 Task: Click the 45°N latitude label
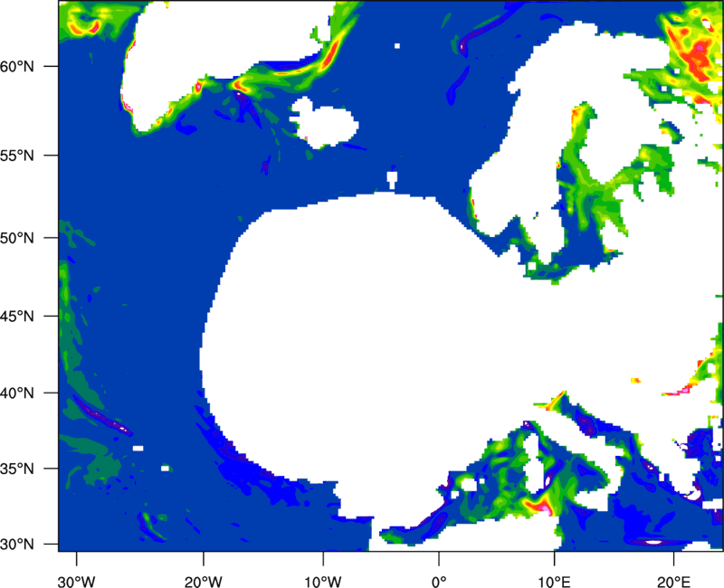(17, 316)
